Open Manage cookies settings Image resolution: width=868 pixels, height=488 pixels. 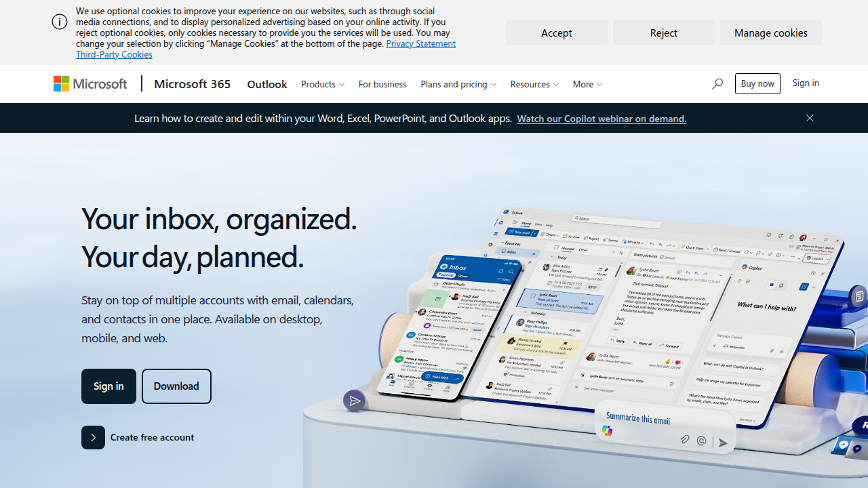770,33
